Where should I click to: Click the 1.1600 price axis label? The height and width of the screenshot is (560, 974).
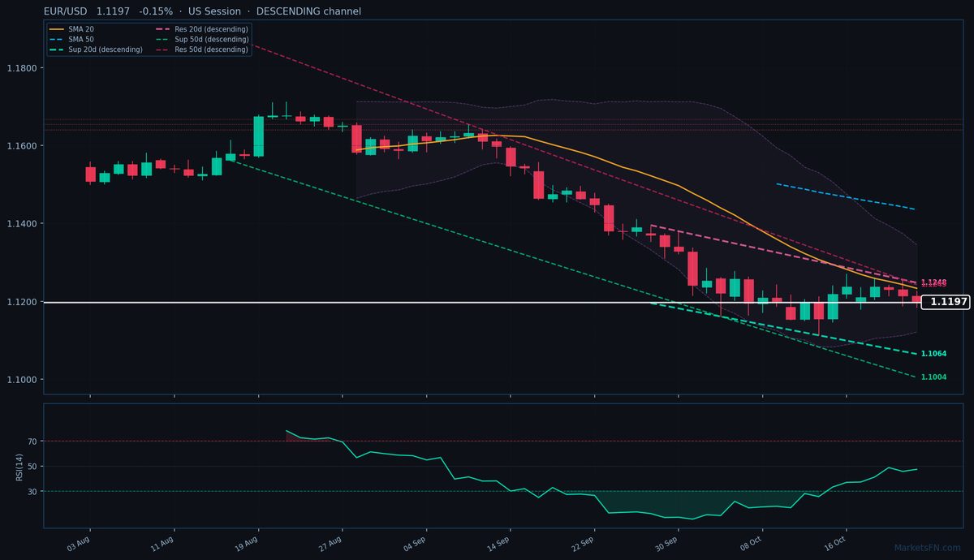pyautogui.click(x=23, y=146)
